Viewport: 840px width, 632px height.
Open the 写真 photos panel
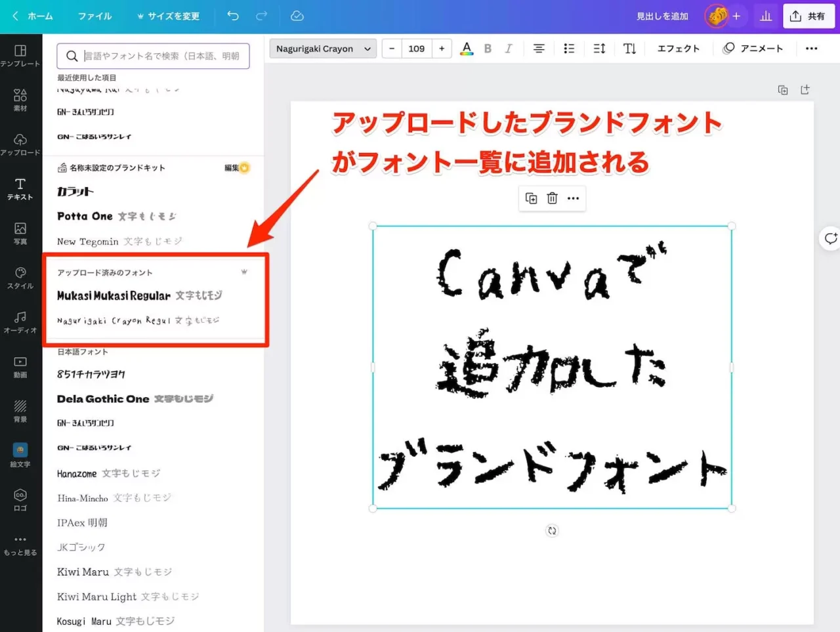pyautogui.click(x=20, y=233)
